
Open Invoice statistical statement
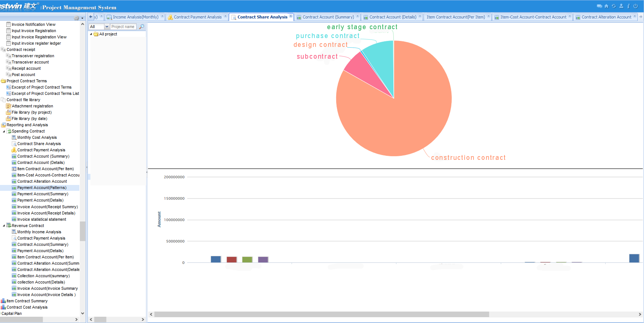click(42, 220)
